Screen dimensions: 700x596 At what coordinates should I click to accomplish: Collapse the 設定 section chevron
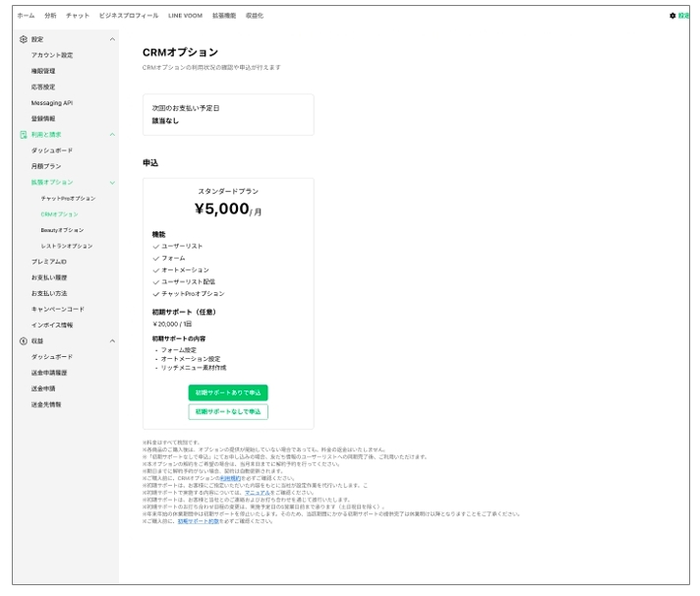112,39
